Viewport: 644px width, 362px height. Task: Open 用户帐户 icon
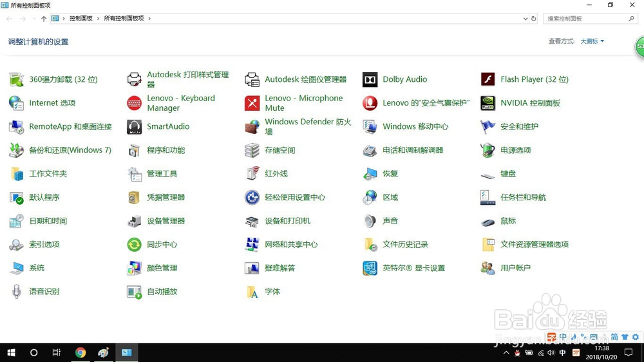[x=488, y=268]
